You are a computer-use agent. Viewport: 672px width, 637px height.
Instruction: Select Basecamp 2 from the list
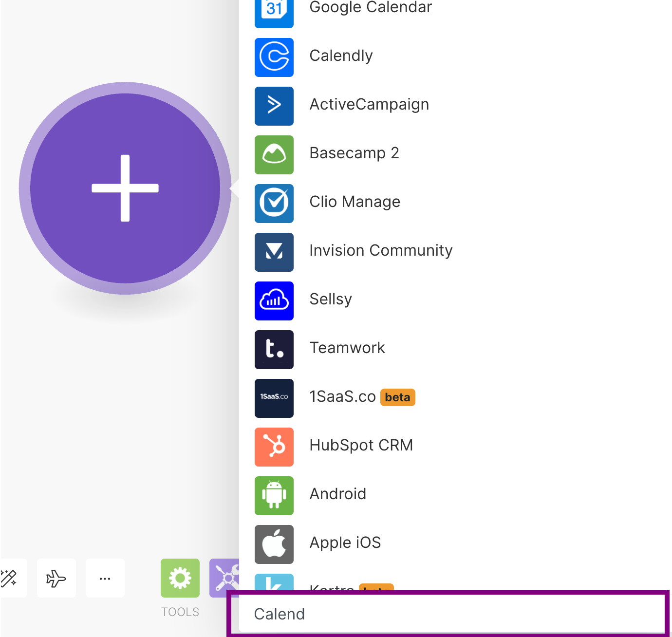[354, 153]
